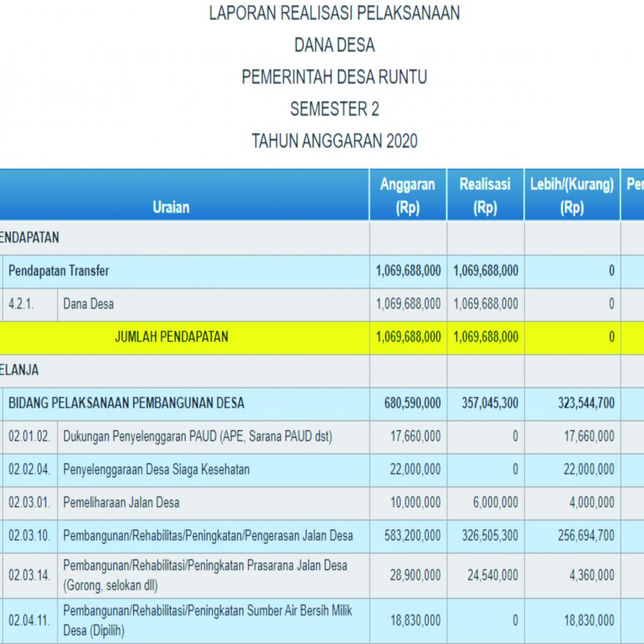
Task: Click activity code "02.04.11."
Action: click(29, 621)
